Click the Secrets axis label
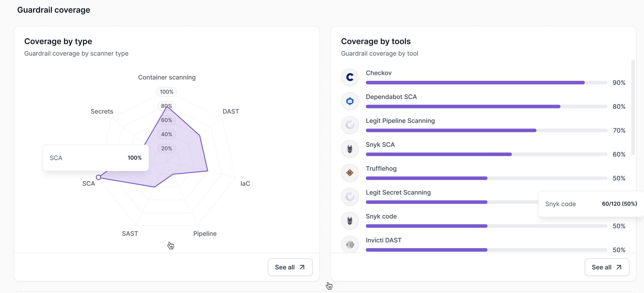The image size is (644, 293). [102, 111]
